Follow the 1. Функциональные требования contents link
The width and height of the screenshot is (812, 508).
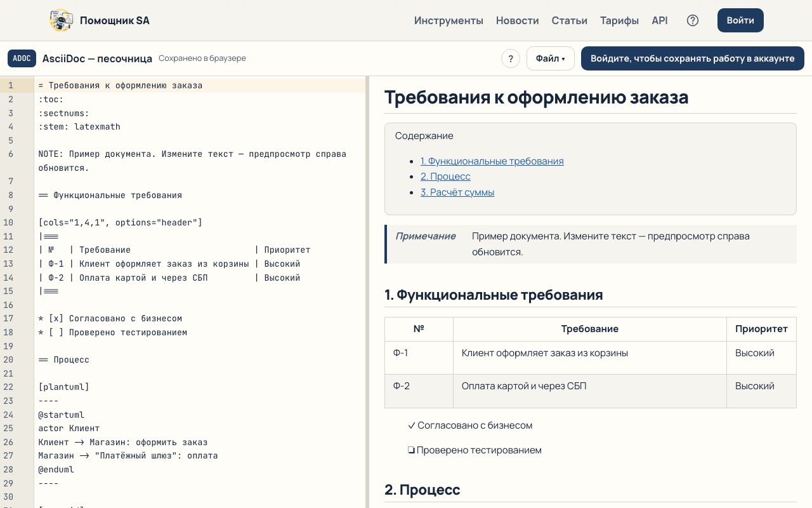tap(492, 161)
